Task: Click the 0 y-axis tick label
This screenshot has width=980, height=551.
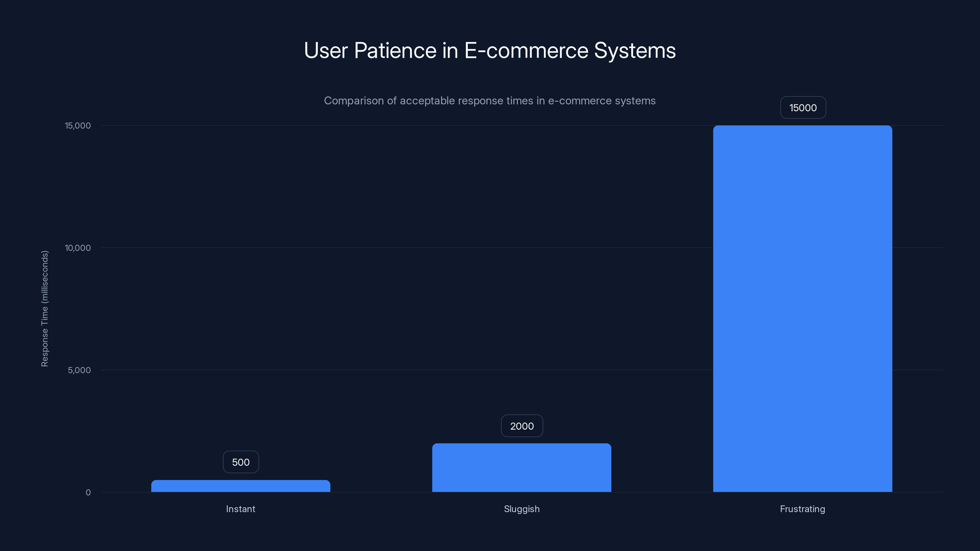Action: [x=88, y=493]
